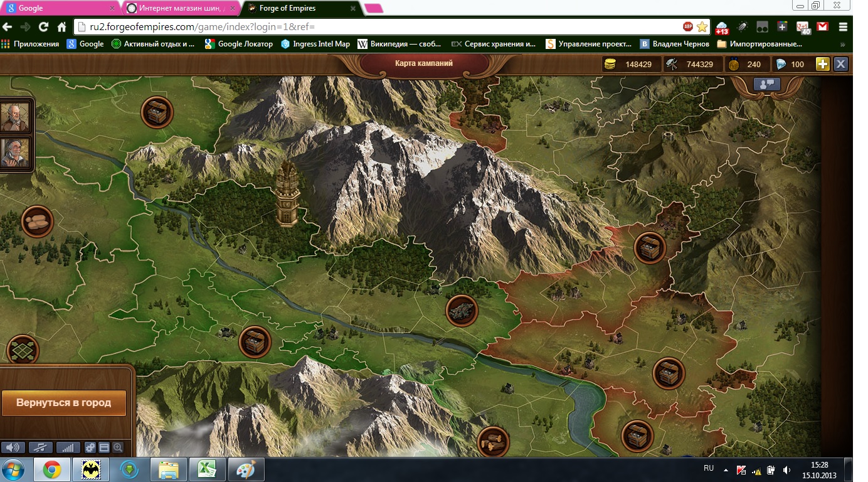Go back in browser history
The width and height of the screenshot is (868, 482).
8,27
